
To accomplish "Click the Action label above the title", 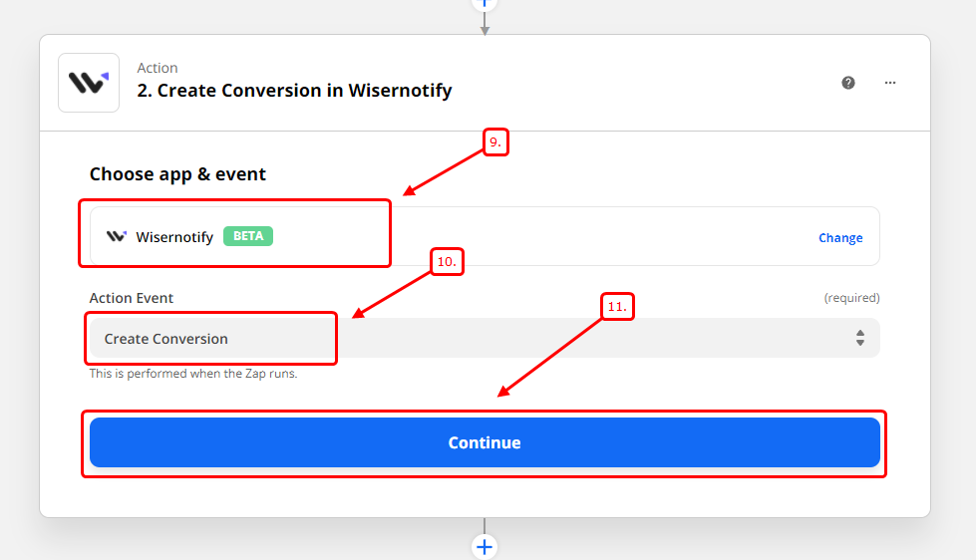I will tap(158, 68).
